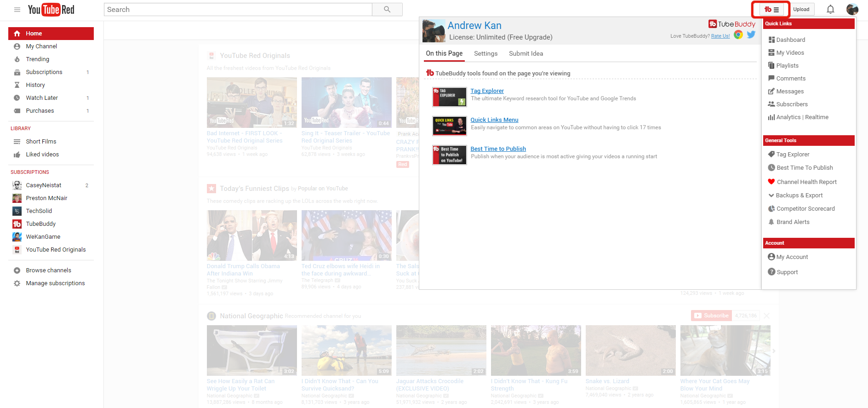
Task: Click the Manage subscriptions gear icon
Action: pyautogui.click(x=17, y=283)
